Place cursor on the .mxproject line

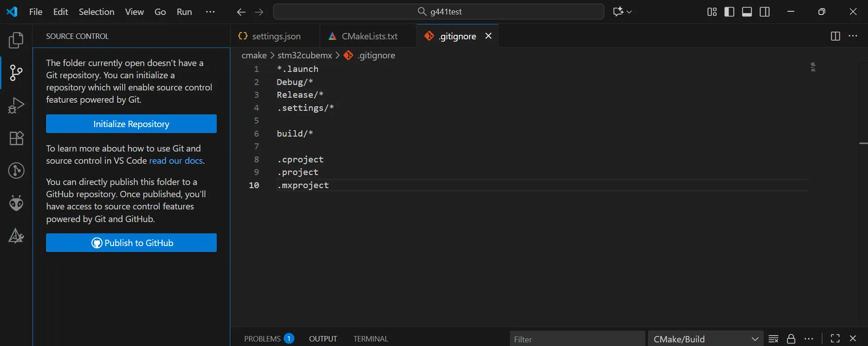click(303, 185)
